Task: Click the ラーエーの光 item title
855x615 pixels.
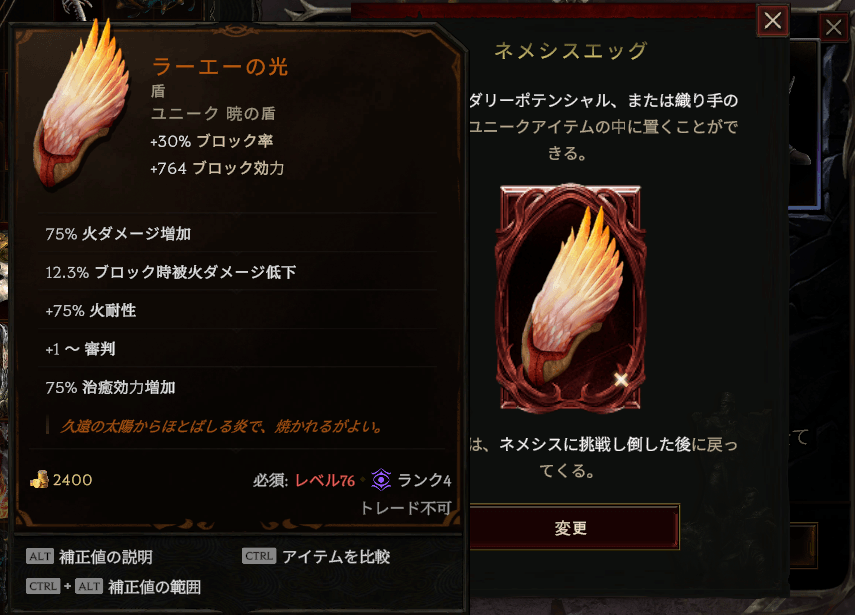Action: click(220, 67)
